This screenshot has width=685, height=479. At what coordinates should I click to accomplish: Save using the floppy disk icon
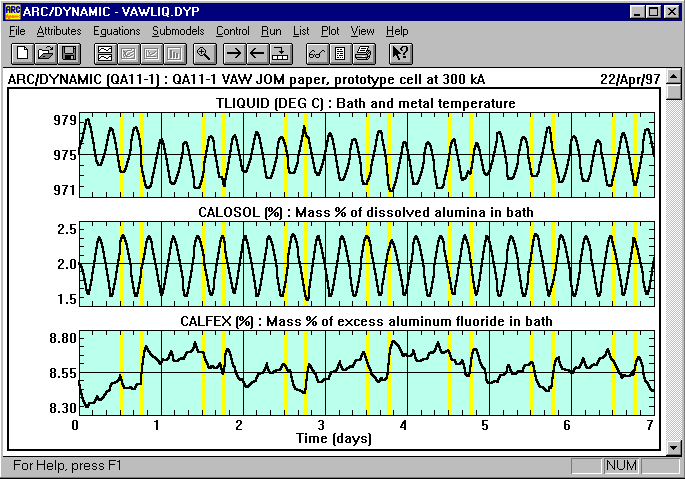69,53
